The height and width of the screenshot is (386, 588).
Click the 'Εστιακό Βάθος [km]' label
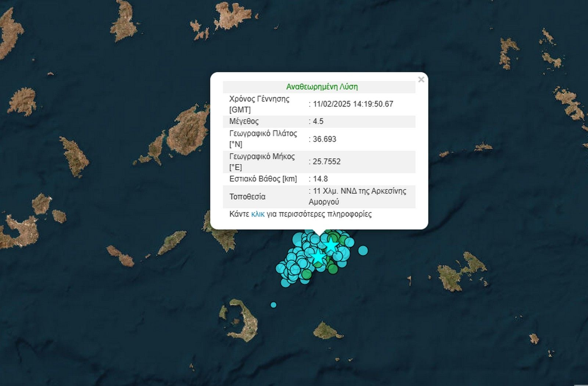pyautogui.click(x=263, y=179)
